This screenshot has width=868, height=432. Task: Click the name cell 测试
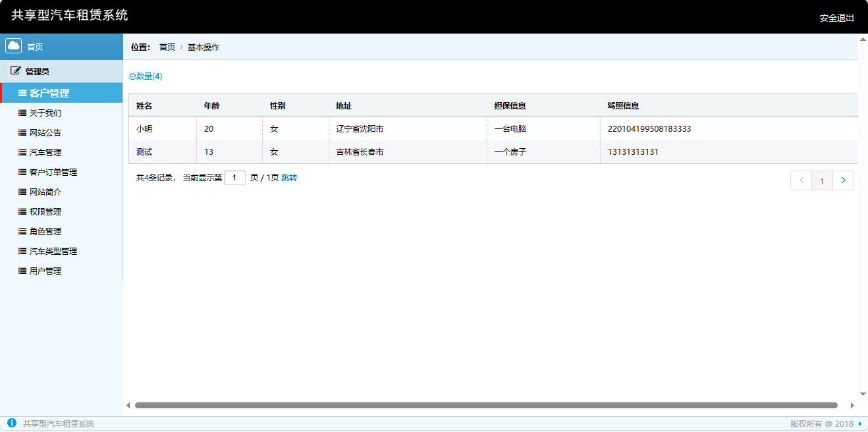144,151
